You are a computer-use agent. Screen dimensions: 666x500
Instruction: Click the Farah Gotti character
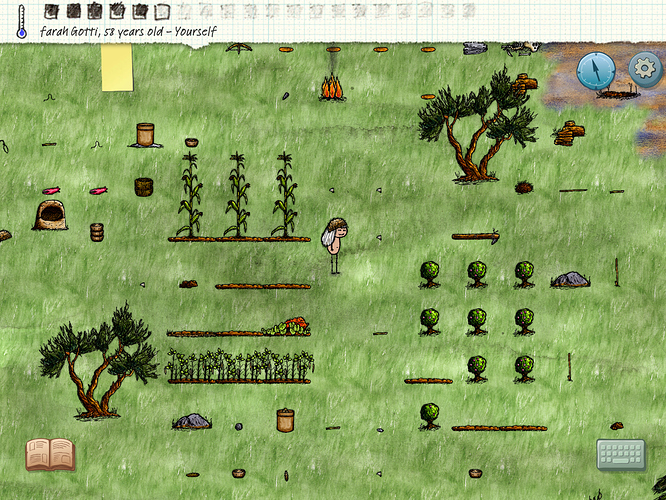pos(335,246)
